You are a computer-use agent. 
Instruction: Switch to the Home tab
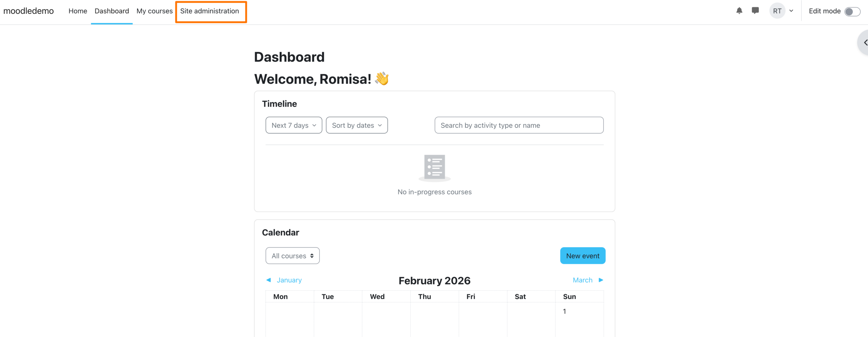click(x=78, y=11)
